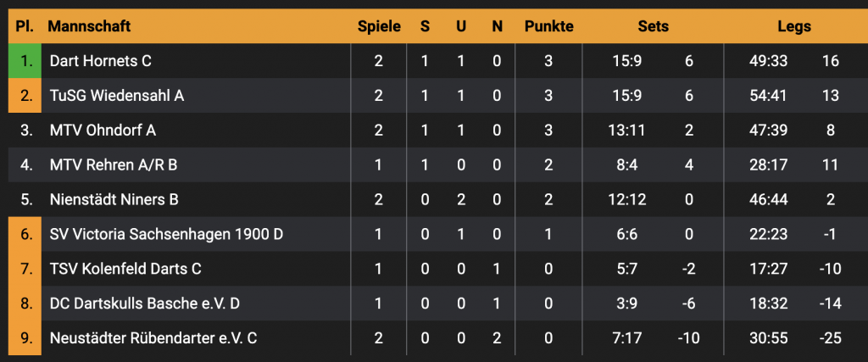Image resolution: width=868 pixels, height=362 pixels.
Task: Open SV Victoria Sachsenhagen 1900 D
Action: [x=166, y=234]
